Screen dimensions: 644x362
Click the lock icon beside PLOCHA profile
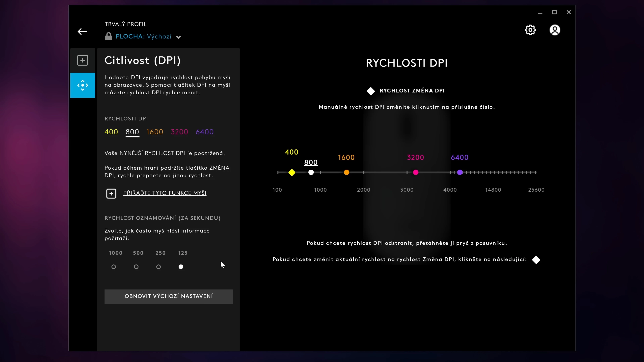109,36
